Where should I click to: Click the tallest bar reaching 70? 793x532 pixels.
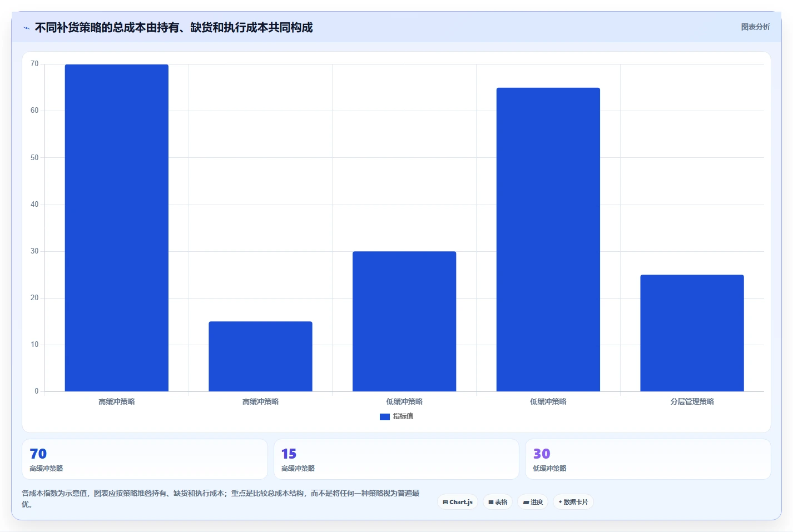point(117,228)
